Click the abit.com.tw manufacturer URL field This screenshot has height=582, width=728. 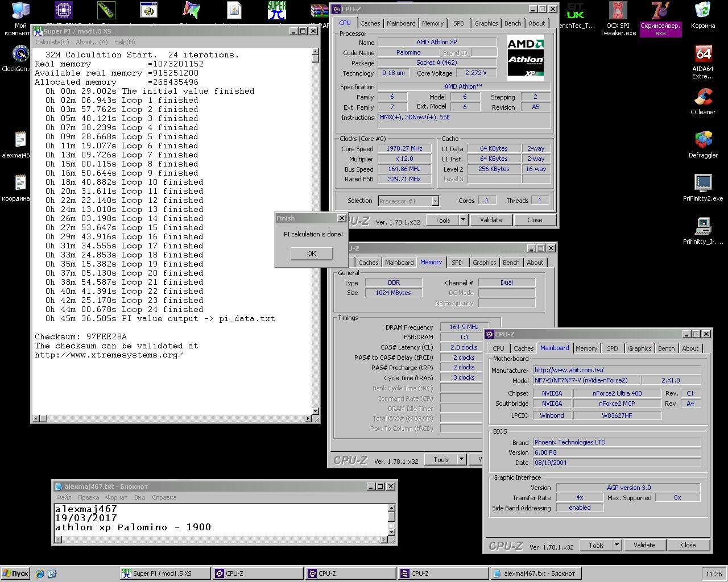coord(617,370)
